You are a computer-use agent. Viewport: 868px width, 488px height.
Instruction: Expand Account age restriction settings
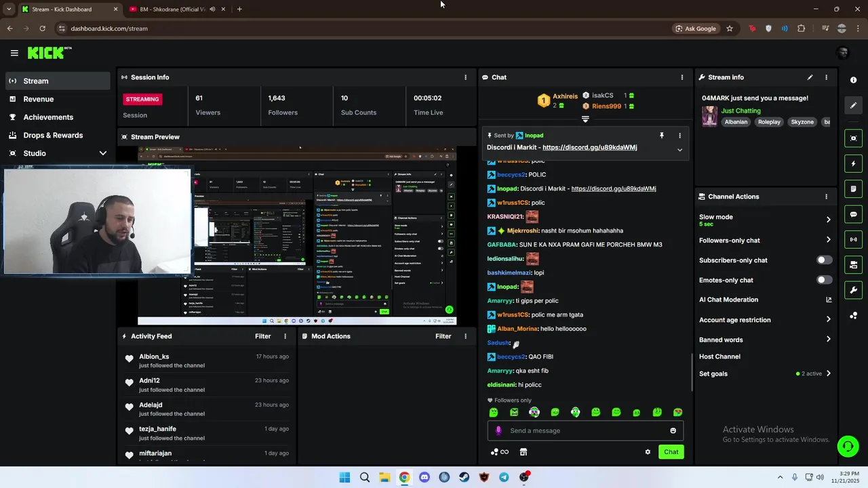point(828,320)
